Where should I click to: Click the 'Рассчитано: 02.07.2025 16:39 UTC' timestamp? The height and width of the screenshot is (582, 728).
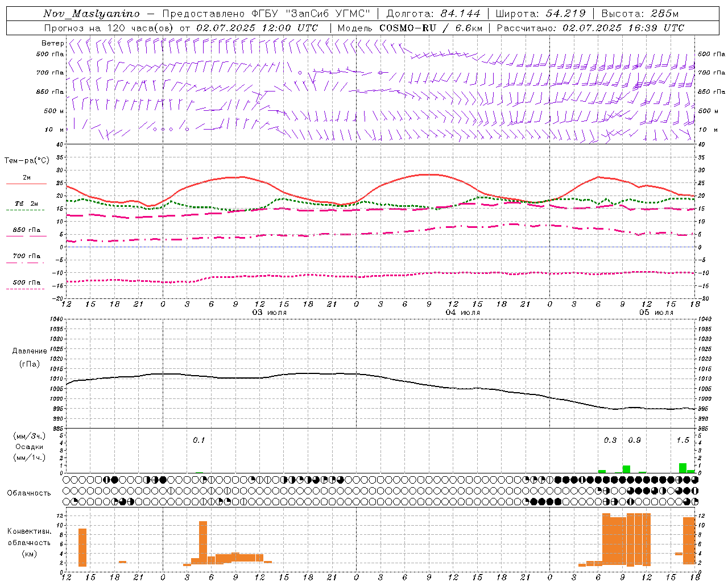[x=590, y=28]
